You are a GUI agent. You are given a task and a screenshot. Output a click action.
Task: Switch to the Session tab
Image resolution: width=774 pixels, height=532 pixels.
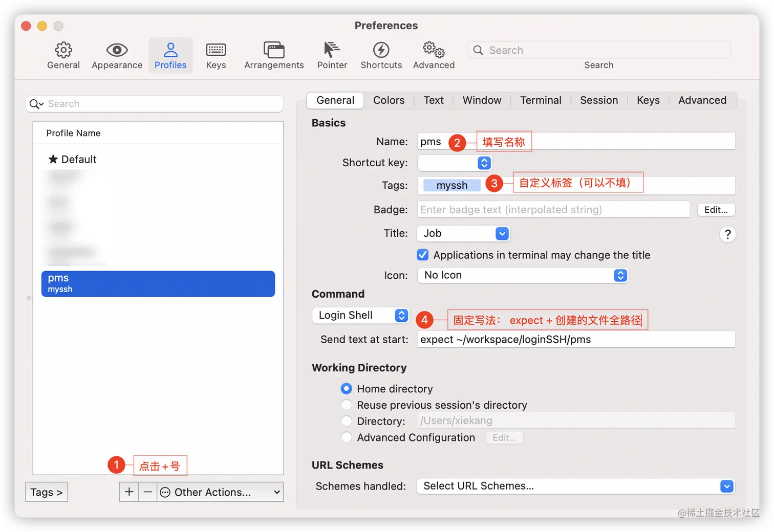click(x=599, y=100)
